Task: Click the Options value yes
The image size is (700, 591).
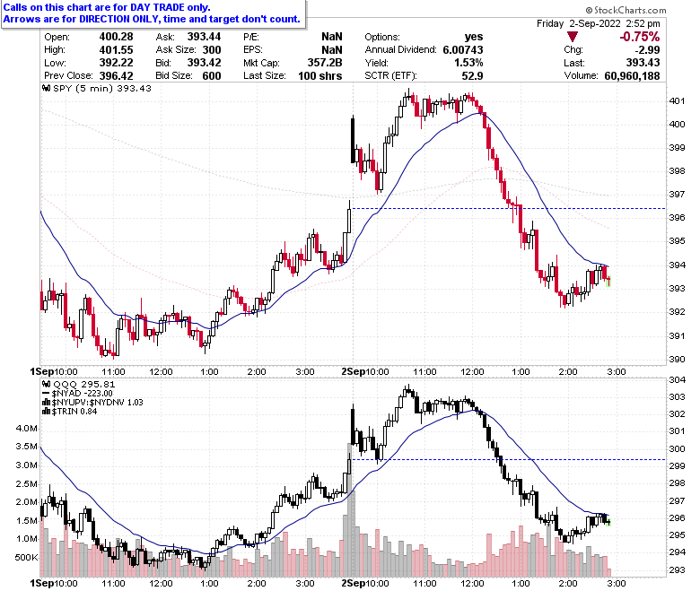Action: pyautogui.click(x=474, y=37)
